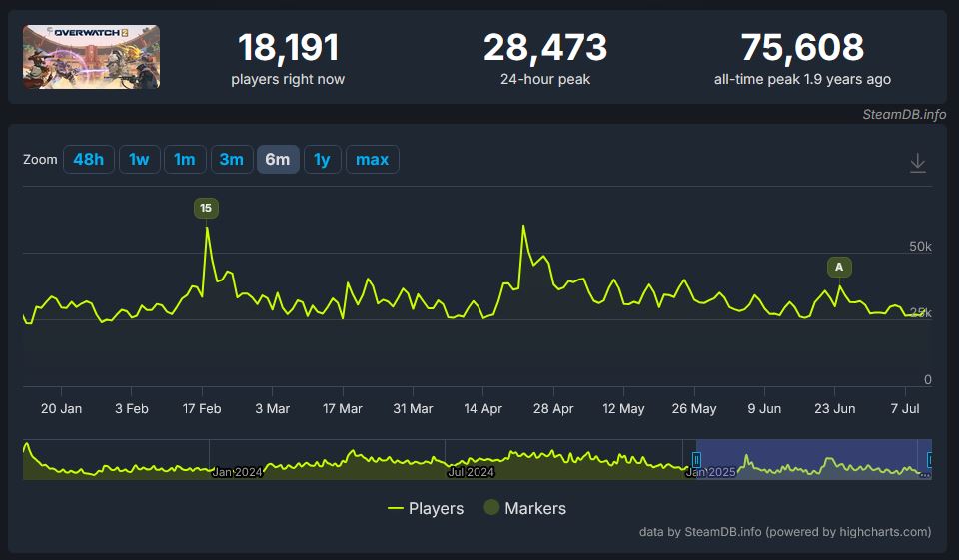Image resolution: width=959 pixels, height=560 pixels.
Task: Click the 26 May axis label
Action: point(694,409)
